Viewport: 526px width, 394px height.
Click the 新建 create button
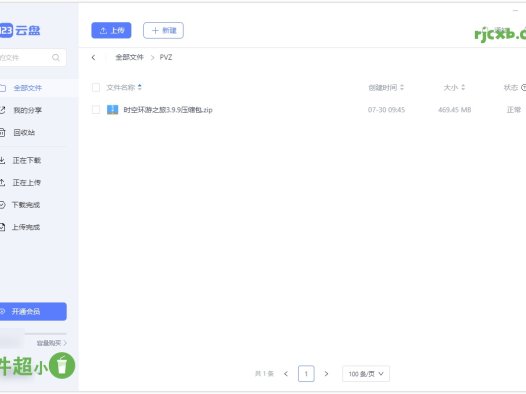point(163,31)
